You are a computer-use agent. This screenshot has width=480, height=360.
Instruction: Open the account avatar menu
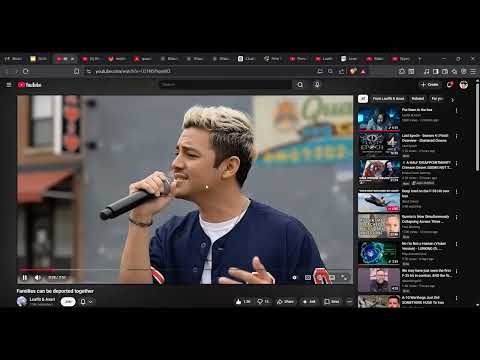464,85
